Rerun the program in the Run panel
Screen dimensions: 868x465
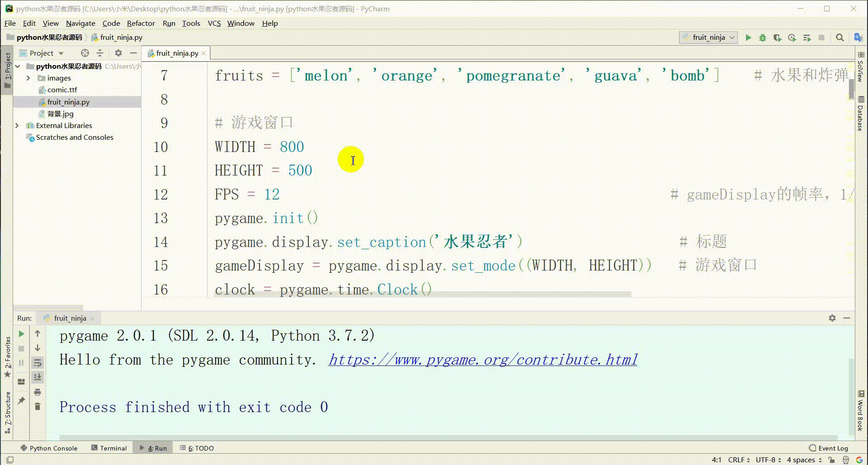(22, 334)
